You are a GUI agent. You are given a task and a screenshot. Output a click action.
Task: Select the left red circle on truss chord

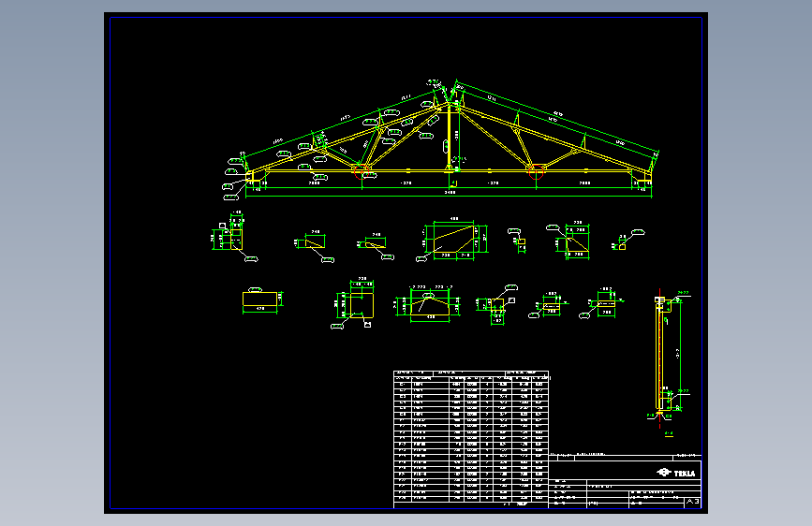coord(362,172)
